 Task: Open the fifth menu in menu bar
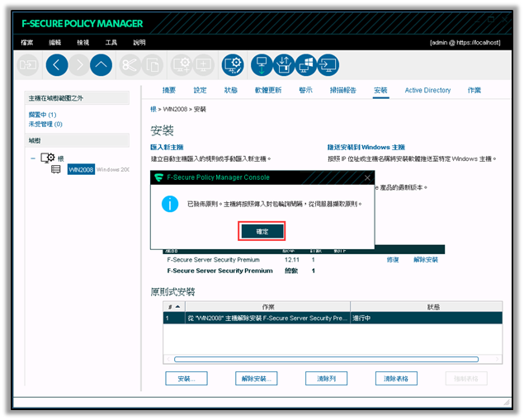139,42
